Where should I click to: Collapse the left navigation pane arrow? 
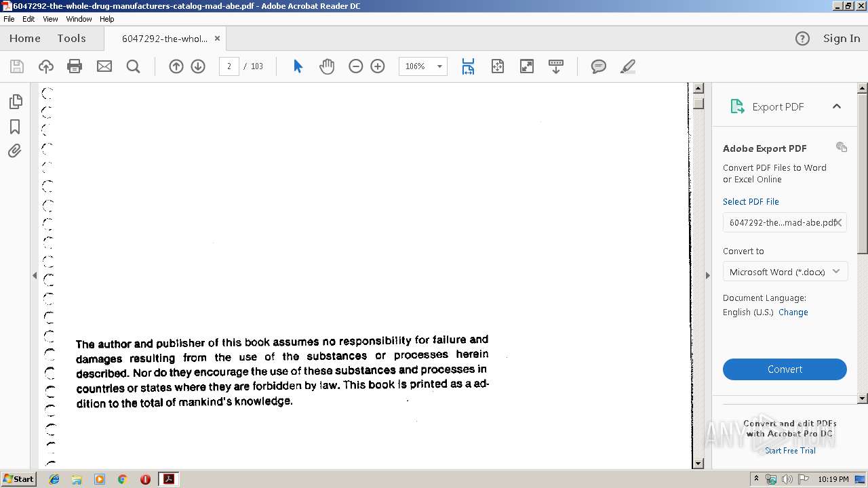[35, 275]
